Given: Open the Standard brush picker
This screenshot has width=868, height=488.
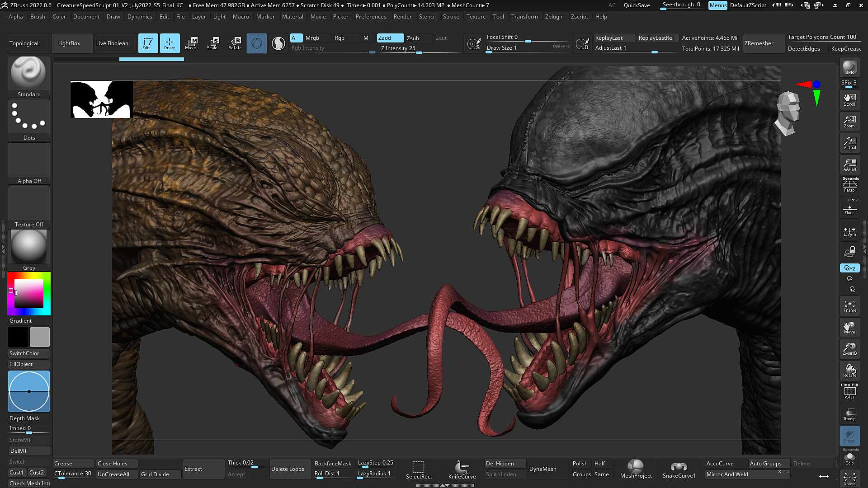Looking at the screenshot, I should tap(29, 77).
